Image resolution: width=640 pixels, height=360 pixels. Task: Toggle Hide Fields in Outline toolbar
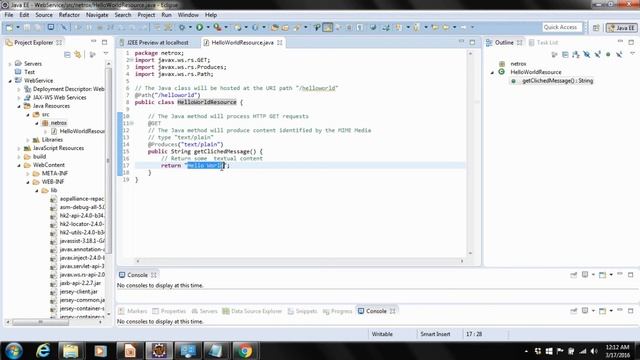coord(587,54)
